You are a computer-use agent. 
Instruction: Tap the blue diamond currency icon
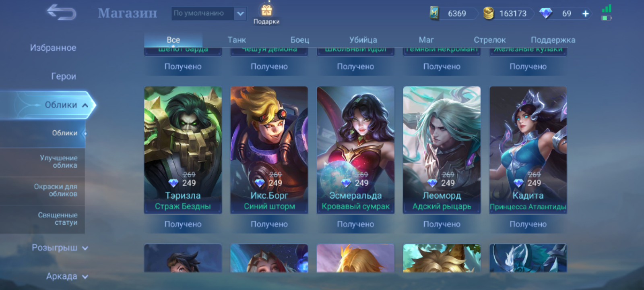[x=546, y=13]
